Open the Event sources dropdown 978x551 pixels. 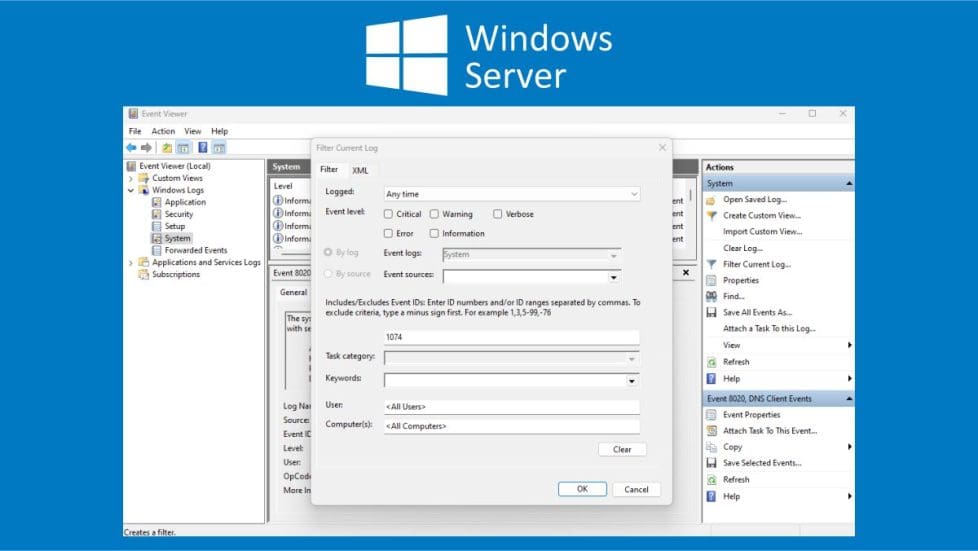point(613,277)
